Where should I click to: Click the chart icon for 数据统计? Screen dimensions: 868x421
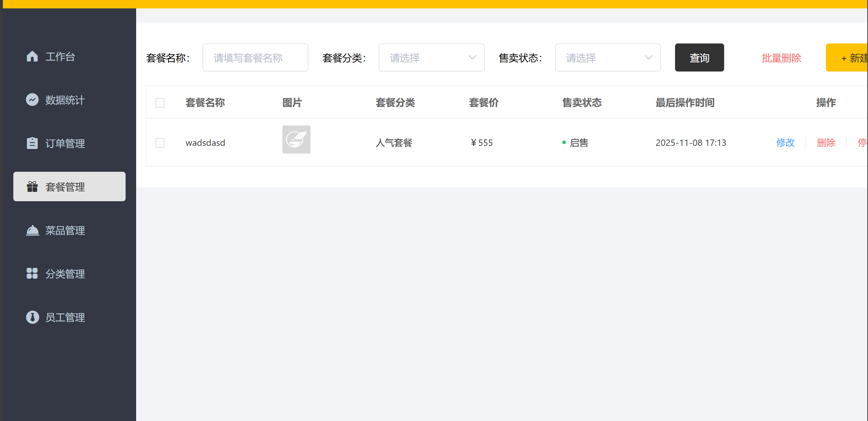pos(32,100)
